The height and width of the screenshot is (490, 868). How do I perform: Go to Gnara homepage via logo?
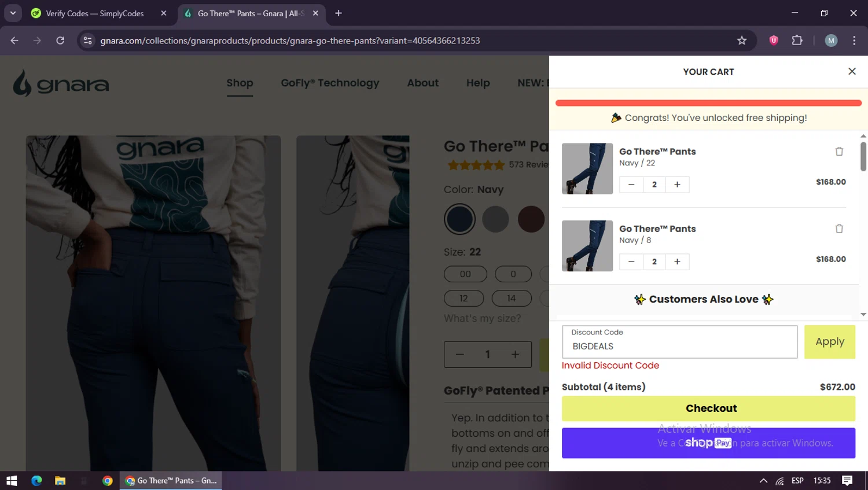click(x=61, y=83)
